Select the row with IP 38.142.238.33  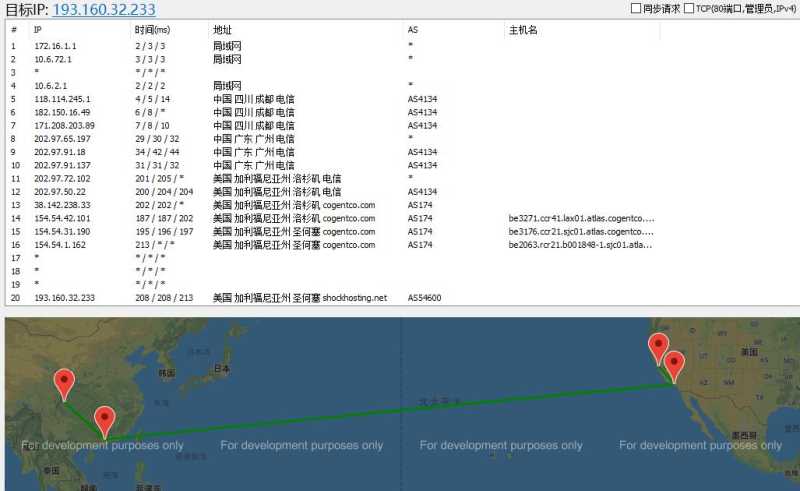coord(332,205)
